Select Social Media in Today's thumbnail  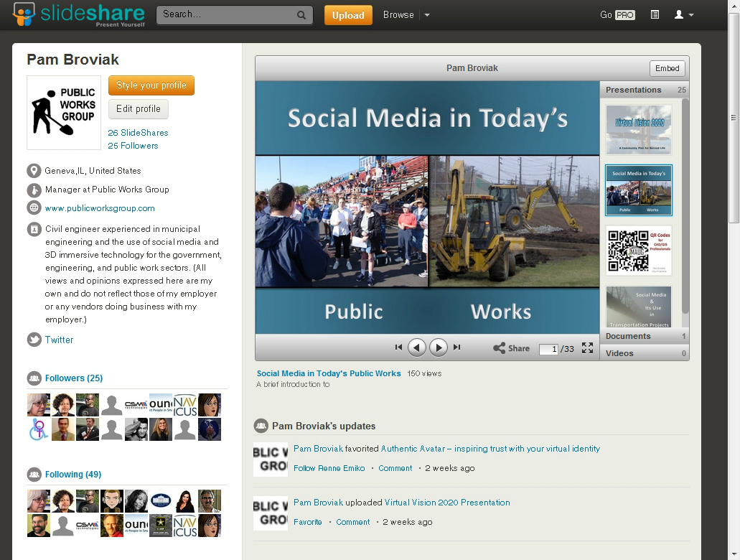click(x=639, y=190)
